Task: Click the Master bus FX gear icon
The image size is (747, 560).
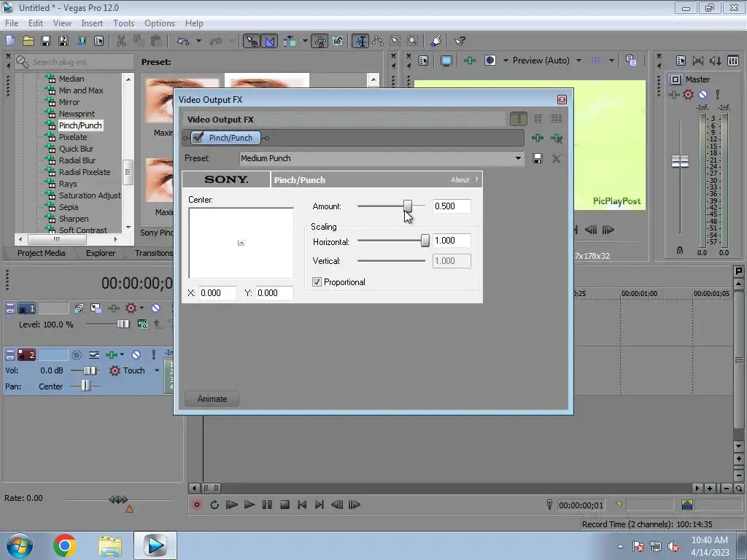Action: [688, 94]
